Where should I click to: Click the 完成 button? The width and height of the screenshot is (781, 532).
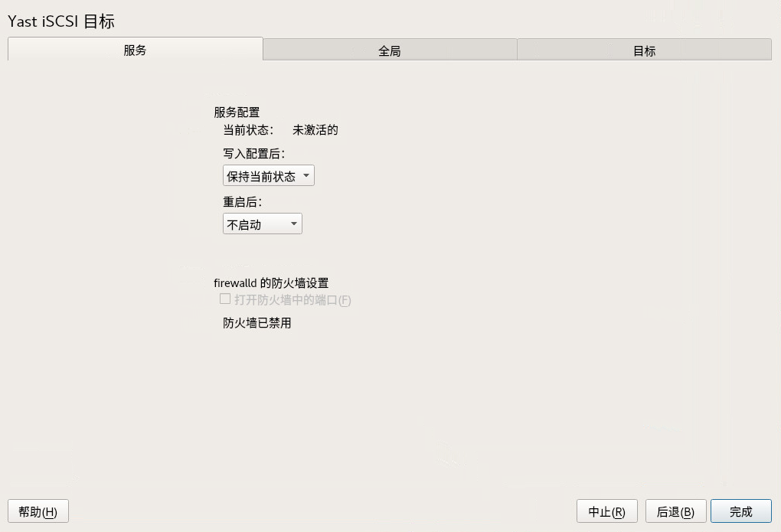pos(741,511)
